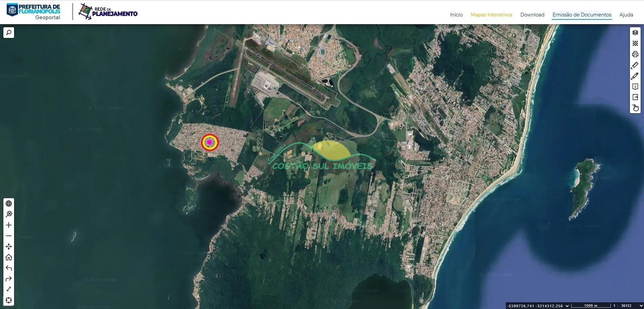Screen dimensions: 644x309
Task: Open Mapas Interativos menu item
Action: coord(491,15)
